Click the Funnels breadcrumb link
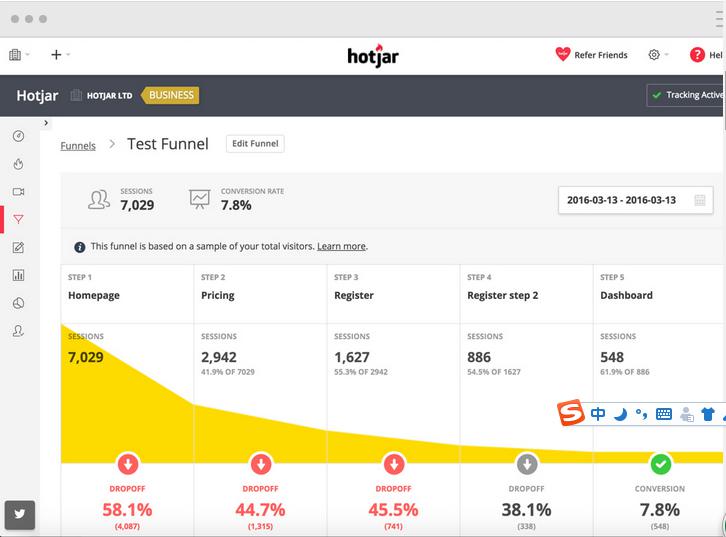 tap(78, 146)
